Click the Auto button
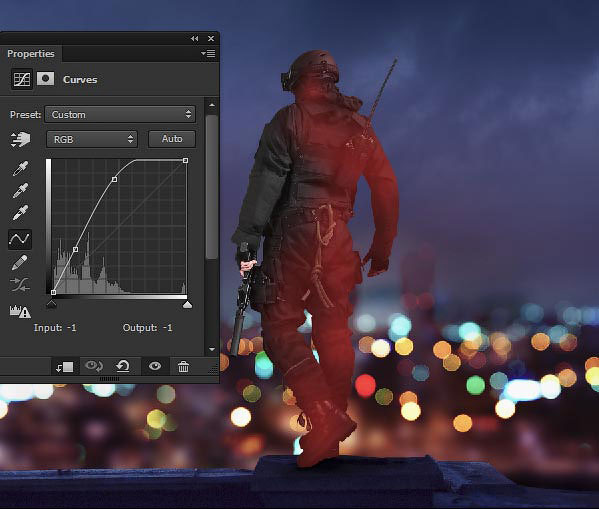 coord(172,139)
